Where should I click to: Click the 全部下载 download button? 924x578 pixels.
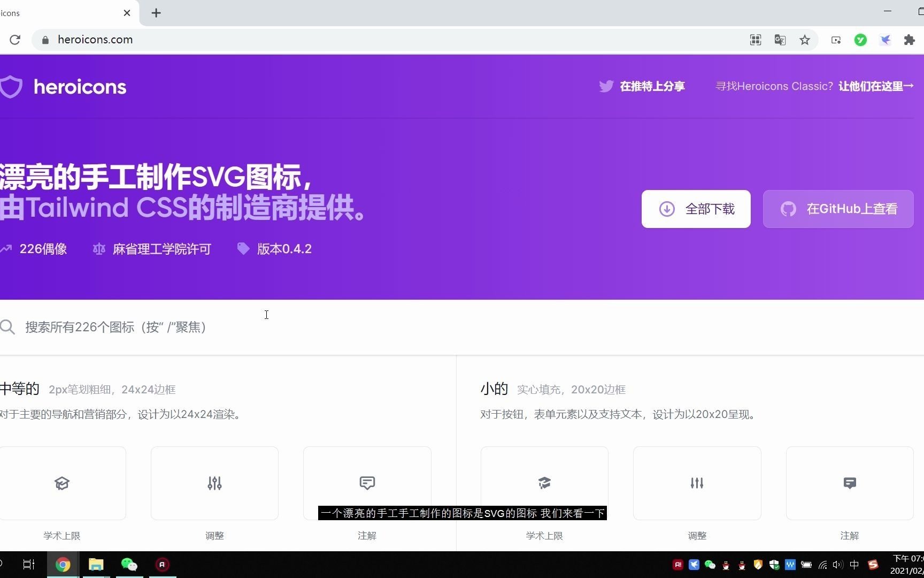point(696,209)
